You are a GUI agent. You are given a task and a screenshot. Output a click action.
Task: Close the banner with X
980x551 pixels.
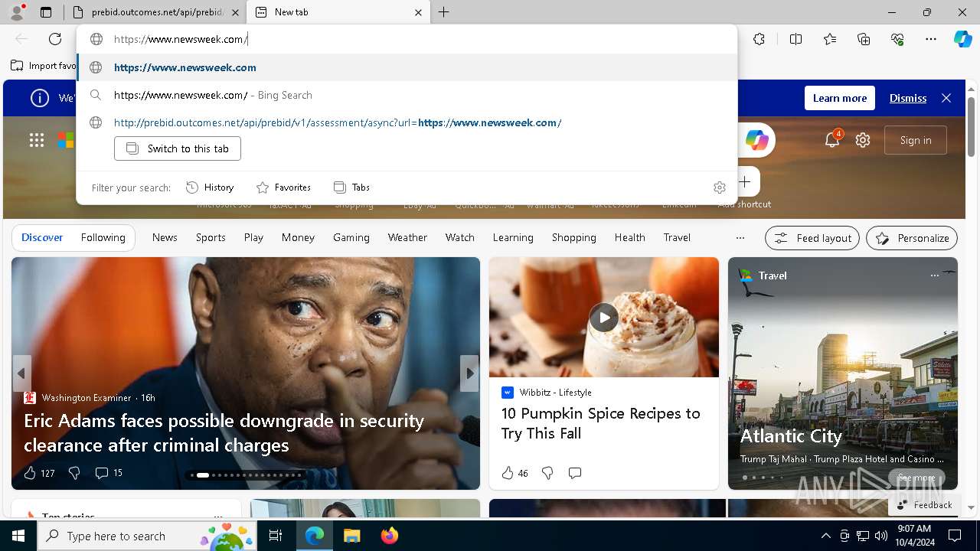[x=946, y=98]
